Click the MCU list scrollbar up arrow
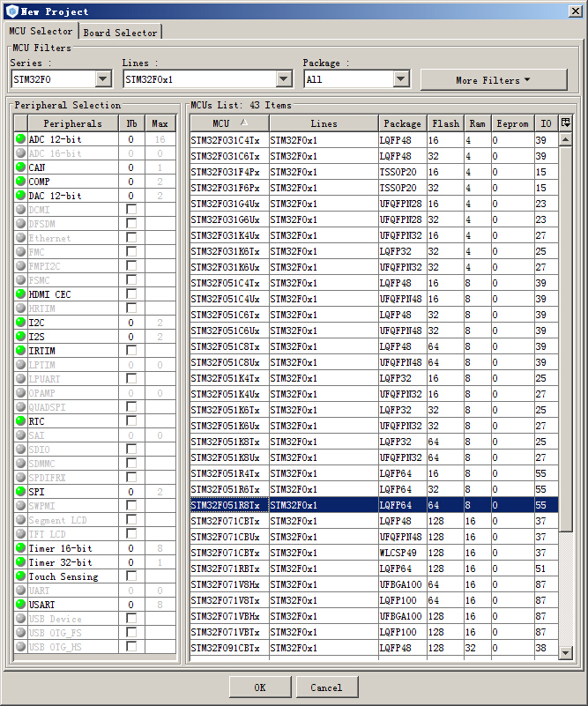The height and width of the screenshot is (706, 588). 565,139
